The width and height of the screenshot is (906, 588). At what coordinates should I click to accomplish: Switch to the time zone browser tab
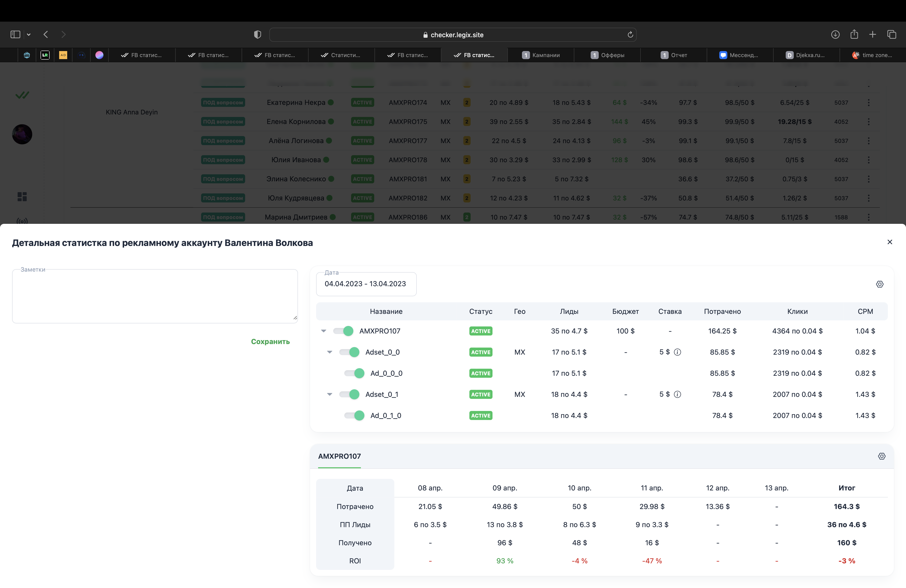(x=873, y=55)
